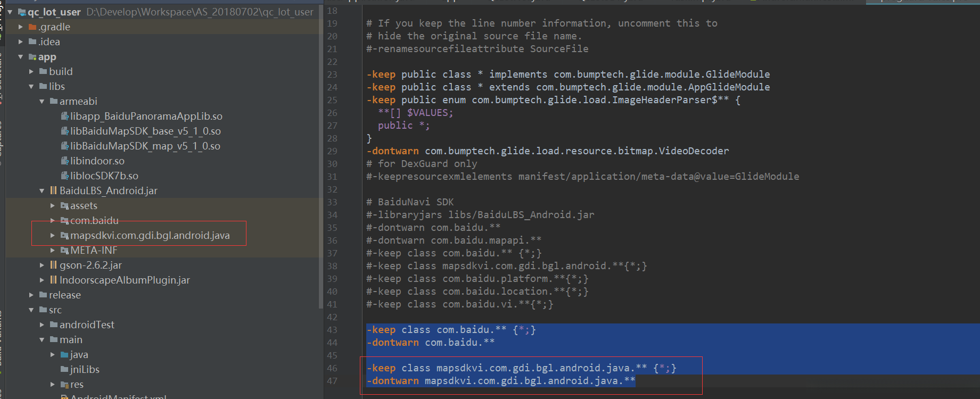
Task: Click the mapsdkvi.com.gdi.bgl.android.java package icon
Action: pyautogui.click(x=64, y=235)
